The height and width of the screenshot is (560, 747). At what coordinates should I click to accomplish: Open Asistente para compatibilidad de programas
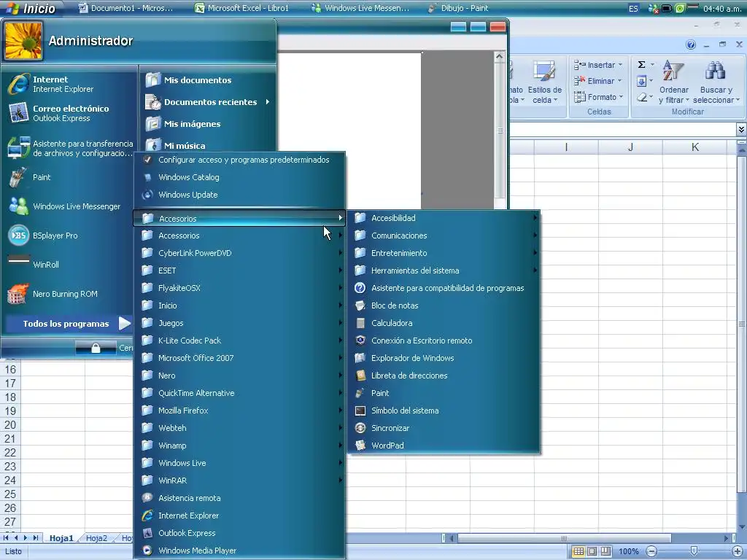point(444,288)
